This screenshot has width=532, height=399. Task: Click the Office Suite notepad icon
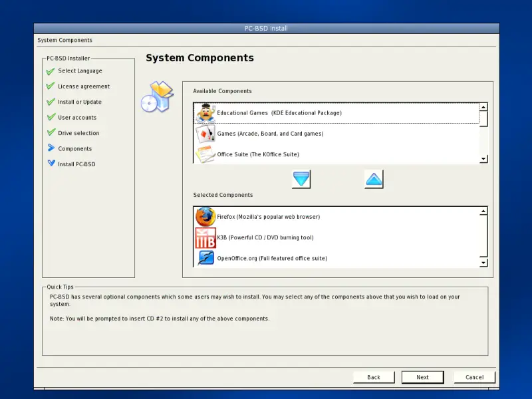(x=205, y=154)
